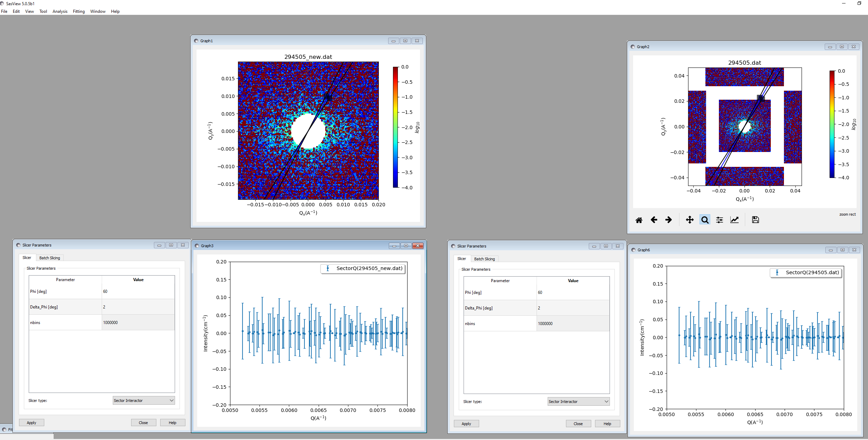Toggle the zoom rect magnifier in Graph2

click(x=705, y=219)
